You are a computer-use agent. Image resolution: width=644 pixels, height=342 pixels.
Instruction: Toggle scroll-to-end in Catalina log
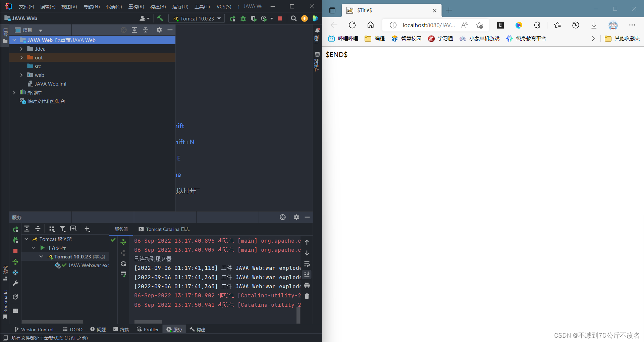click(307, 275)
